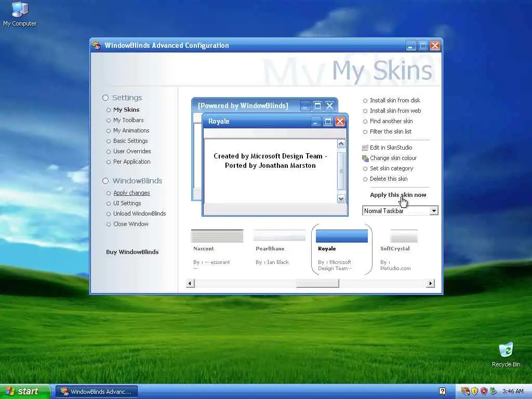Click the WindowBlinds section header
The image size is (532, 399).
[137, 181]
